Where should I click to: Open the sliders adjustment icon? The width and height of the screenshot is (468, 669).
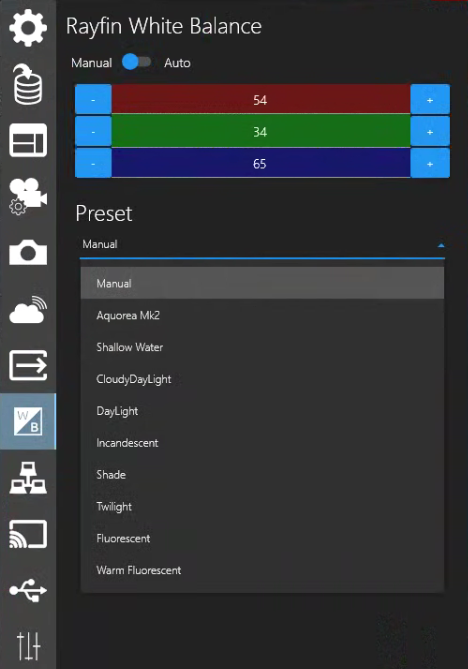click(28, 646)
